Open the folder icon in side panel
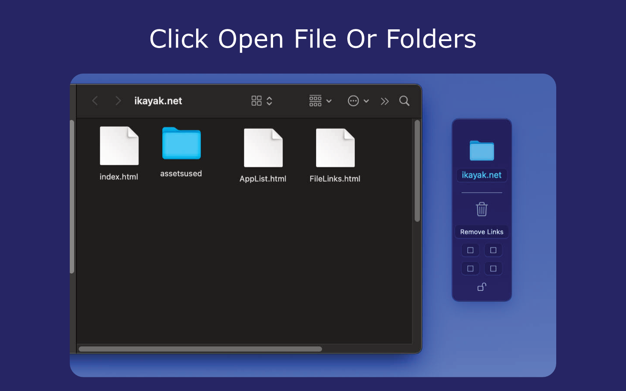626x391 pixels. pyautogui.click(x=481, y=151)
